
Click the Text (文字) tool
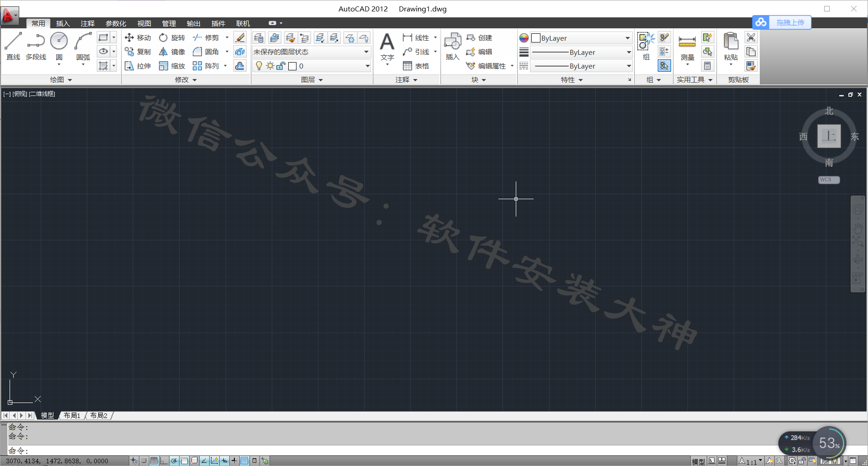point(387,47)
